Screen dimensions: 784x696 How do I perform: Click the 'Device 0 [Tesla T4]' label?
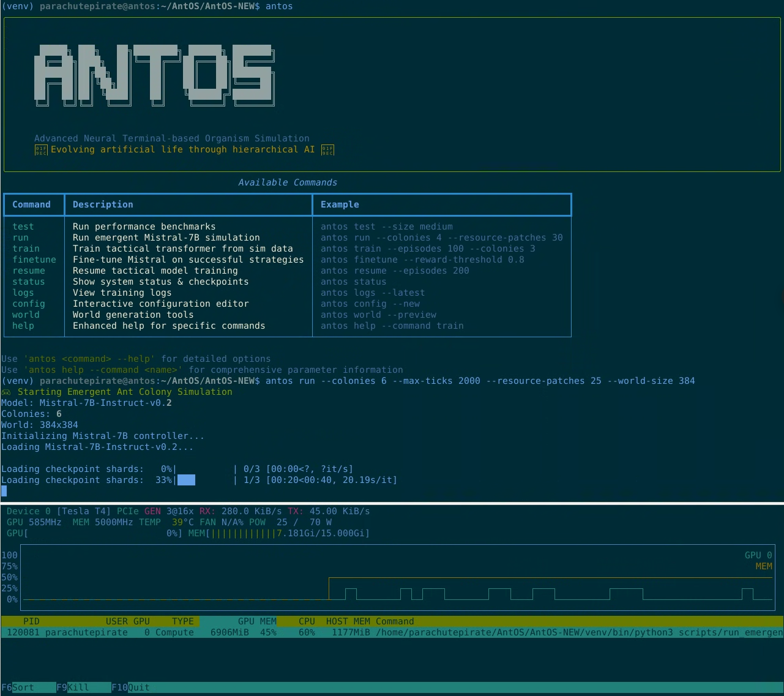tap(59, 511)
